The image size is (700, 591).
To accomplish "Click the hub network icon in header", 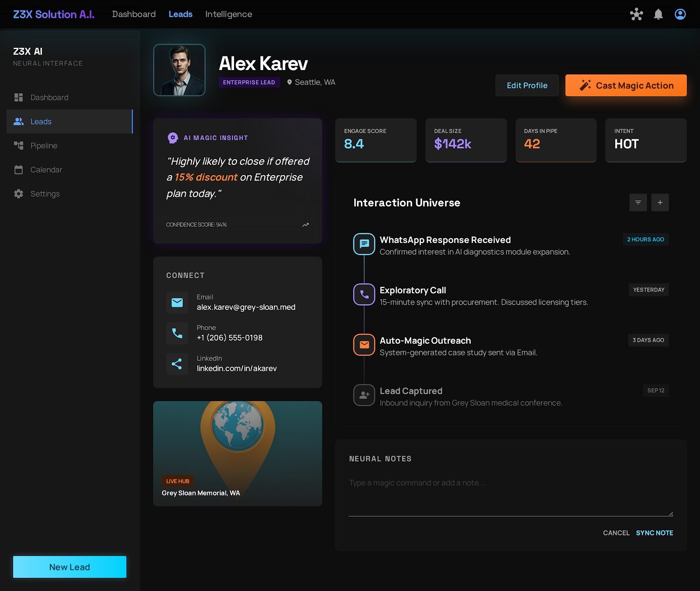I will [636, 14].
